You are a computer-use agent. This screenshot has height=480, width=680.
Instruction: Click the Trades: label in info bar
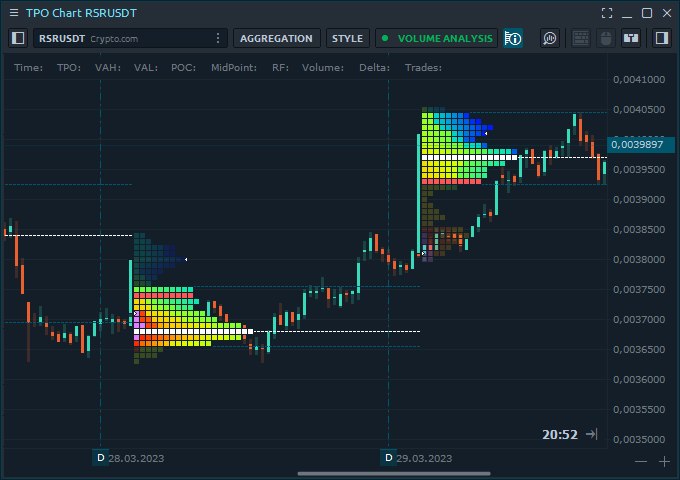point(423,68)
